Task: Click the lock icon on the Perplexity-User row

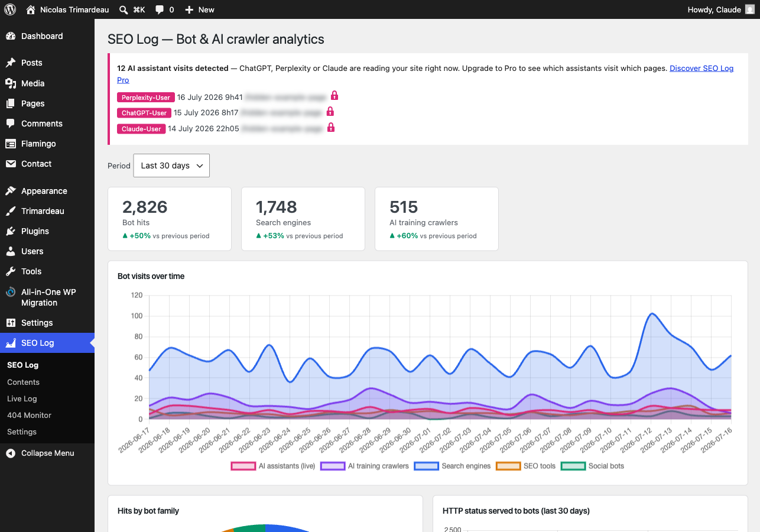Action: (x=334, y=95)
